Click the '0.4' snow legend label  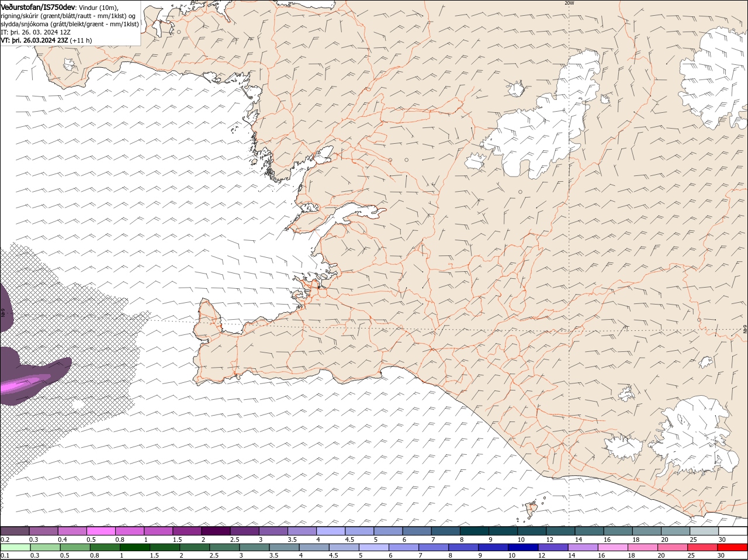[x=62, y=539]
